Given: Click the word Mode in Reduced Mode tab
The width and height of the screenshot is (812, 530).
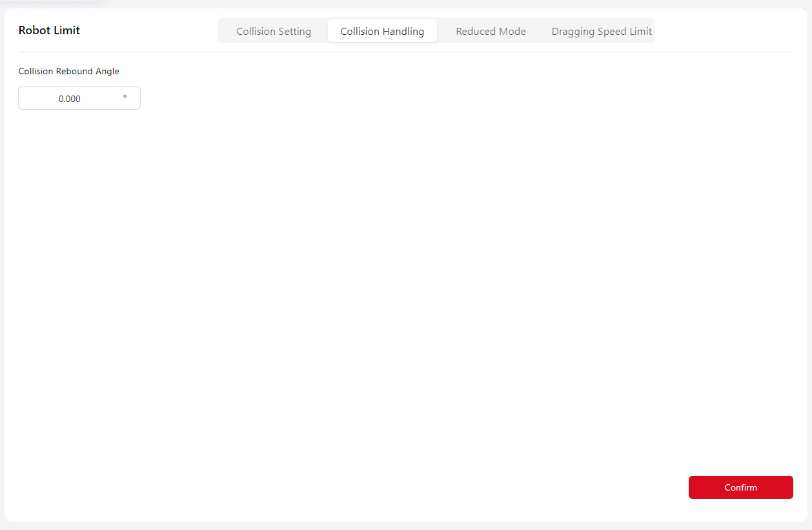Looking at the screenshot, I should pos(513,31).
